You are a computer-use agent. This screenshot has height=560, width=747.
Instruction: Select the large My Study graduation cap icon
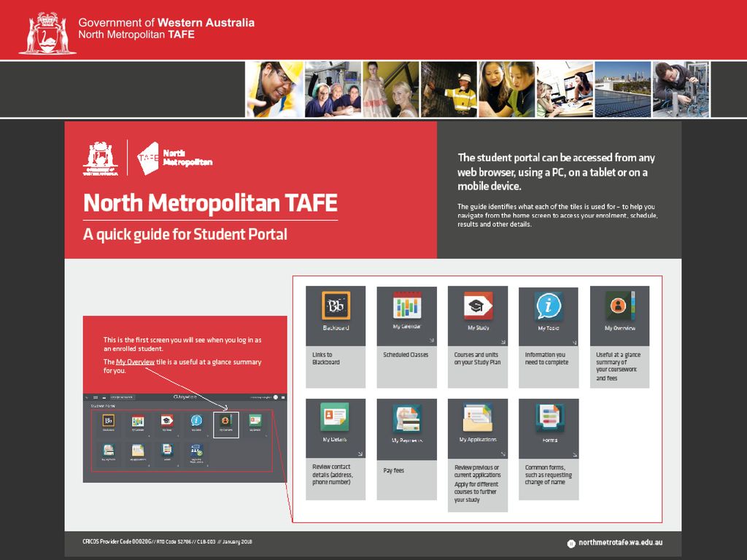point(478,306)
